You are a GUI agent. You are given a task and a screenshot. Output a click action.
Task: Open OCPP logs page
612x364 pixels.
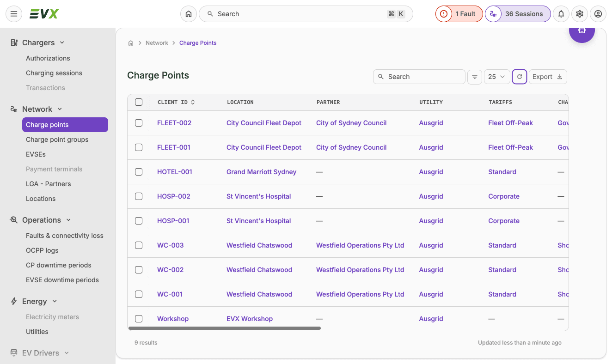click(42, 250)
